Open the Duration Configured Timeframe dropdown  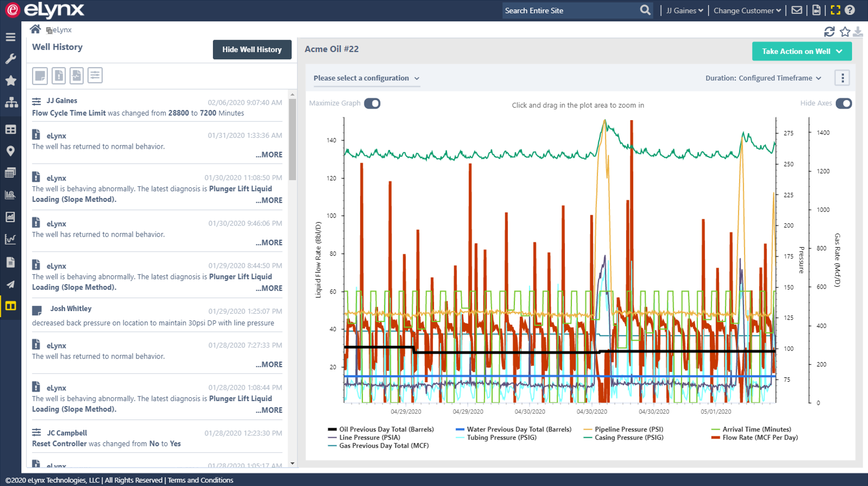[x=763, y=78]
